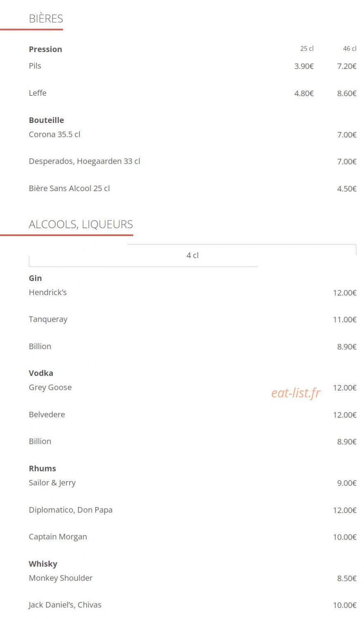Select the Grey Goose vodka item
Image resolution: width=364 pixels, height=619 pixels.
pyautogui.click(x=50, y=387)
